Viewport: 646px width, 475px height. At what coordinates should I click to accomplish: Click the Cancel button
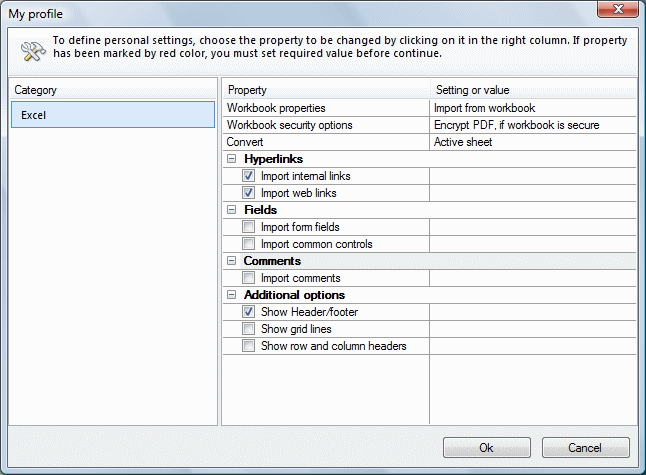(x=585, y=447)
